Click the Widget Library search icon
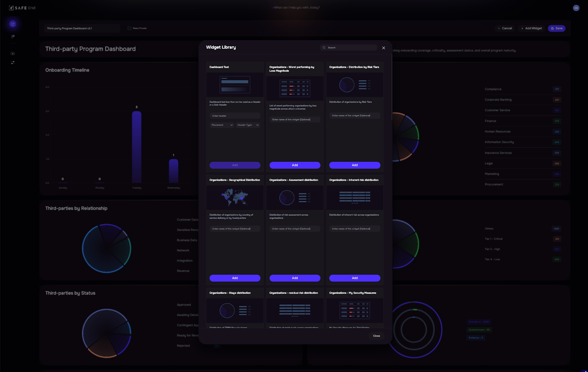The width and height of the screenshot is (588, 372). (324, 48)
